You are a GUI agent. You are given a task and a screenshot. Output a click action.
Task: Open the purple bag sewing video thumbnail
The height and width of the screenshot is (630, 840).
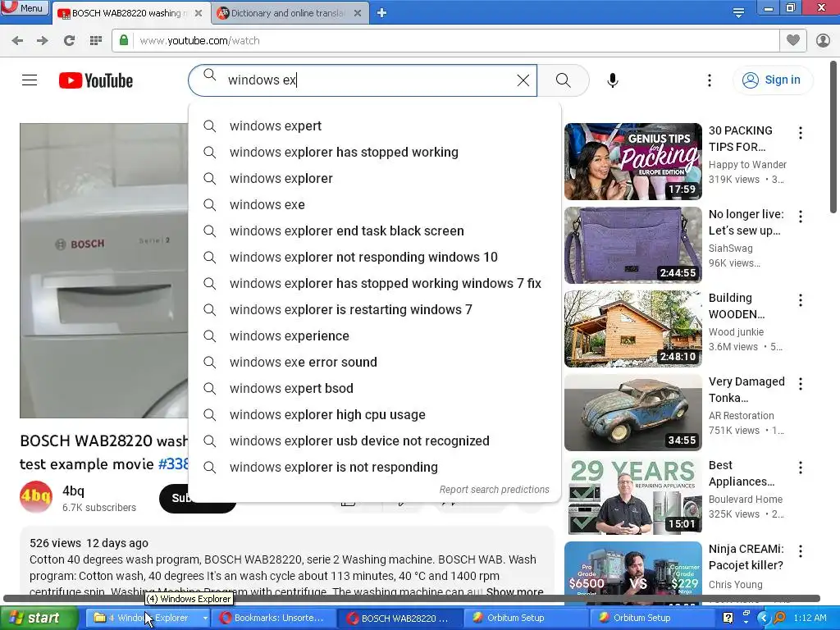coord(632,244)
